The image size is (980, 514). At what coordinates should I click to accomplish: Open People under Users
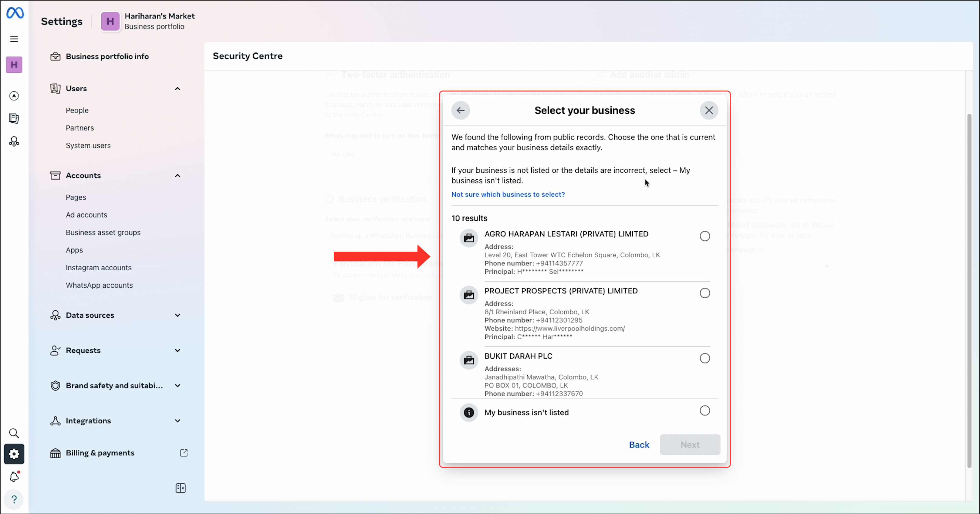tap(77, 110)
